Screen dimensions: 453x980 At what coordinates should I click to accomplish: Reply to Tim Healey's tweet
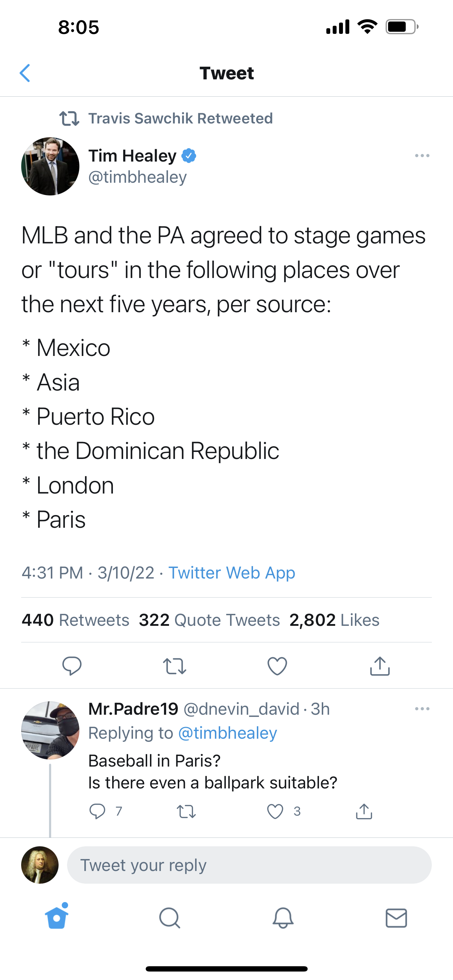[x=72, y=666]
